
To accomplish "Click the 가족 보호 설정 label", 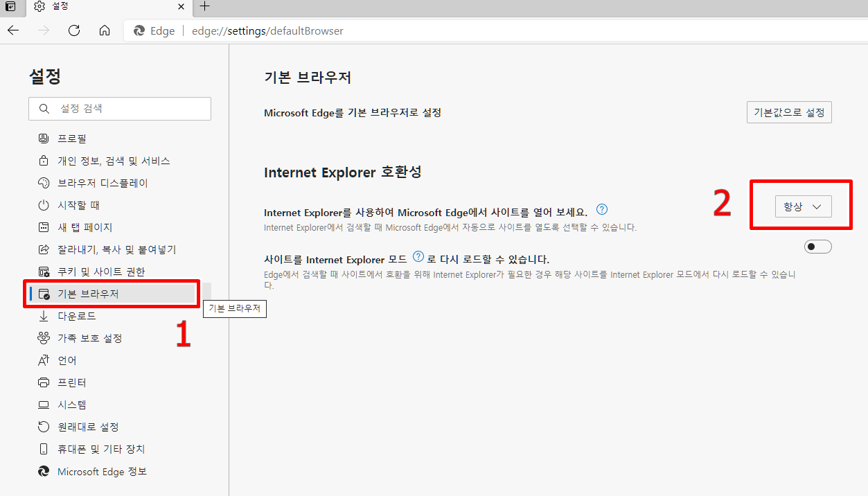I will point(90,338).
